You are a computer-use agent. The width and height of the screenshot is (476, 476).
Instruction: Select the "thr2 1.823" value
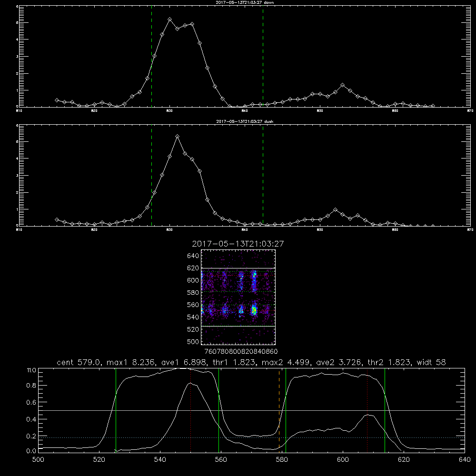tap(390, 362)
